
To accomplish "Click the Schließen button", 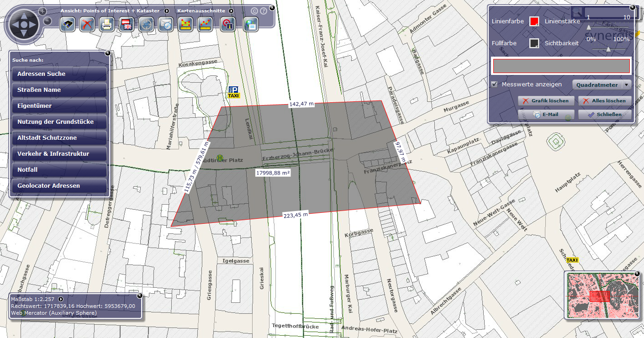I will click(605, 114).
